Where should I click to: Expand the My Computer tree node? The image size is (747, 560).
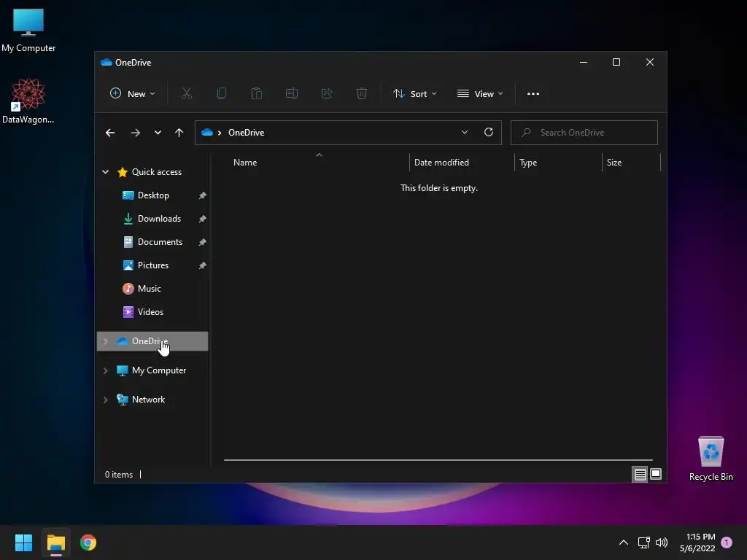(x=105, y=370)
